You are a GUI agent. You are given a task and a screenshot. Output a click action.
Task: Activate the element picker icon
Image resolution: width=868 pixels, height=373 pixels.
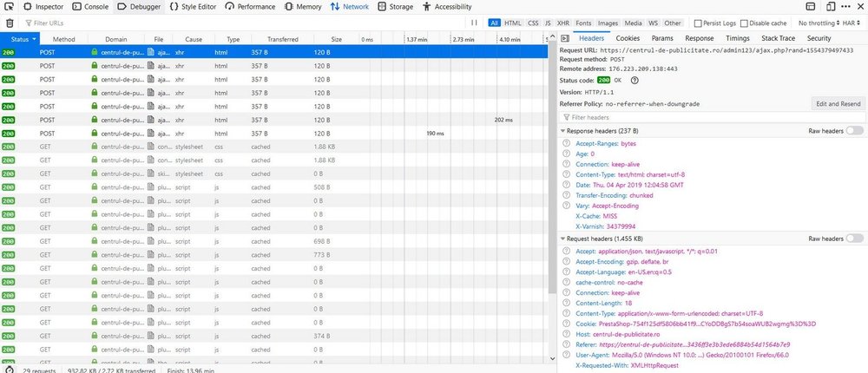coord(9,7)
